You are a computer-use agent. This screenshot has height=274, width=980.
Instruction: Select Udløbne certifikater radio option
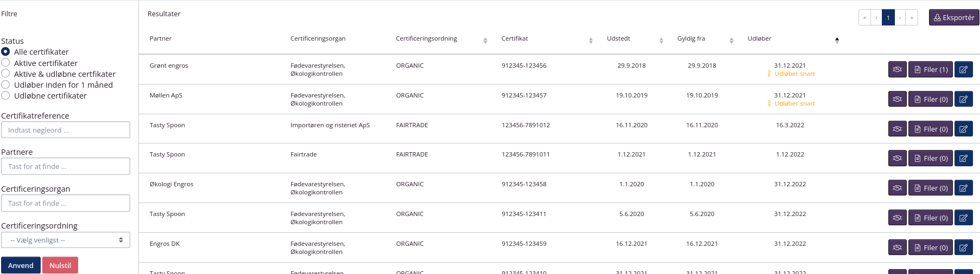click(5, 95)
